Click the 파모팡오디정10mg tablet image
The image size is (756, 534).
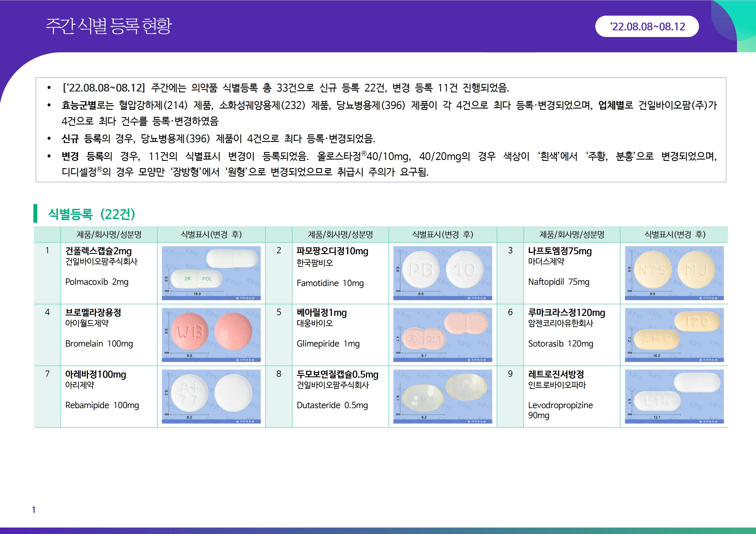[442, 273]
